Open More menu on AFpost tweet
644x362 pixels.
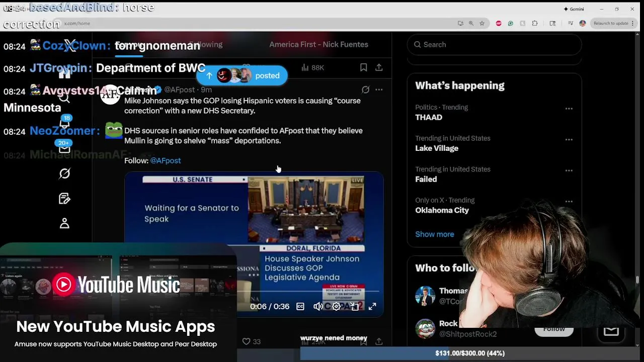[x=379, y=89]
